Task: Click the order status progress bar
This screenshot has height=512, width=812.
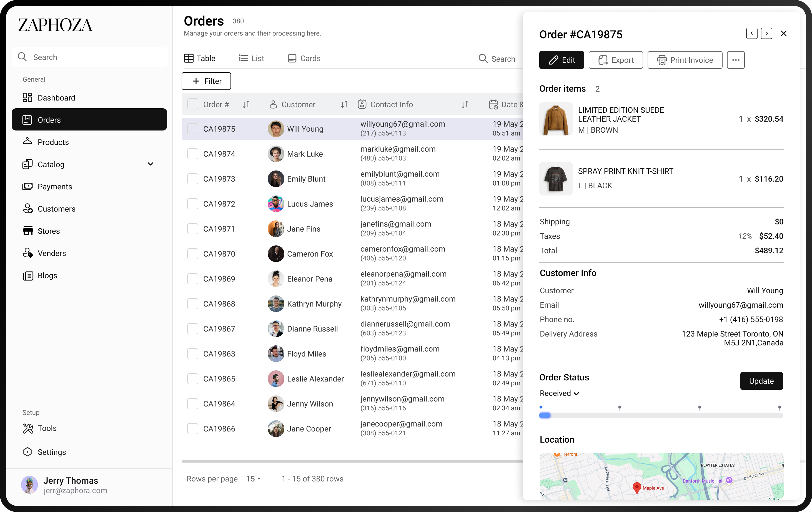Action: coord(661,415)
